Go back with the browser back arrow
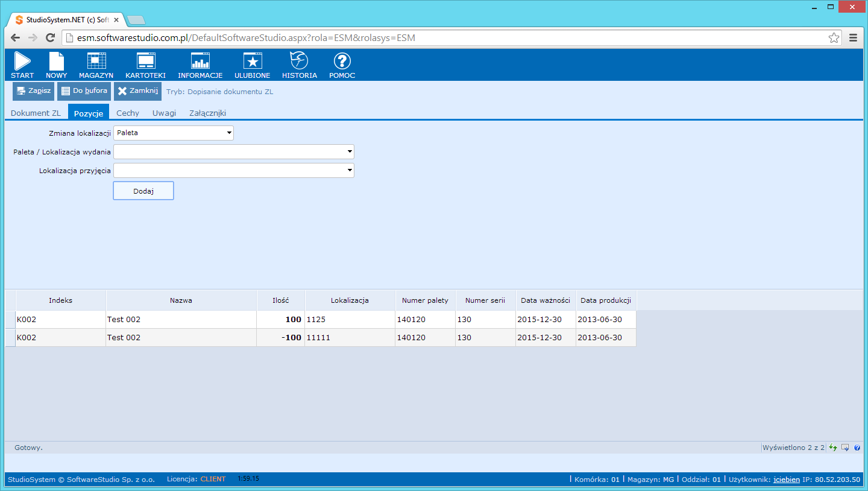 tap(16, 38)
